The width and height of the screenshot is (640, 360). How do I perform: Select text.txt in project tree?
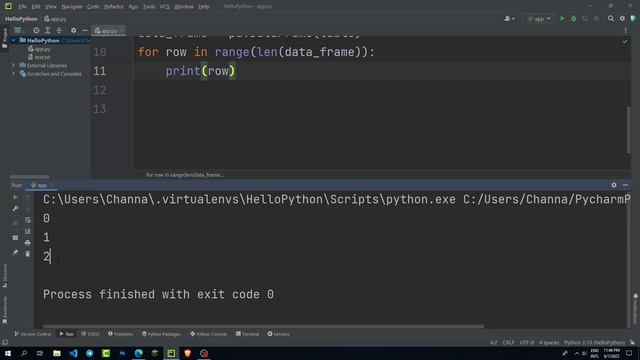point(39,57)
